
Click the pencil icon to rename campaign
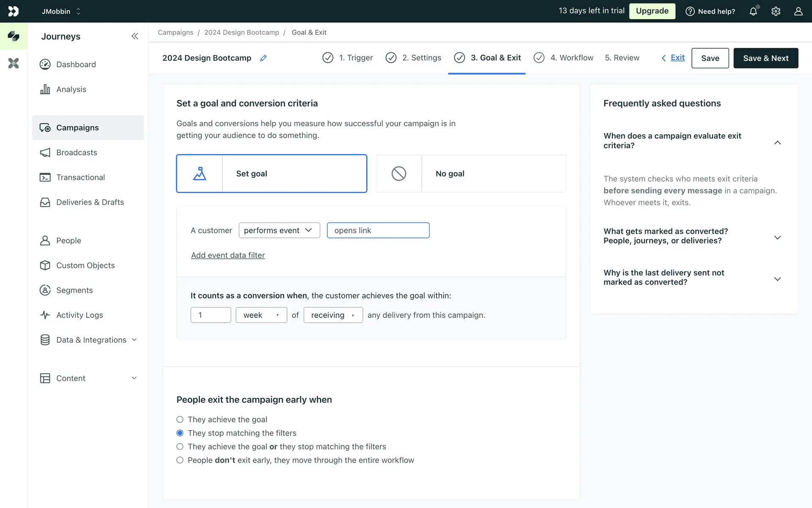pyautogui.click(x=263, y=58)
